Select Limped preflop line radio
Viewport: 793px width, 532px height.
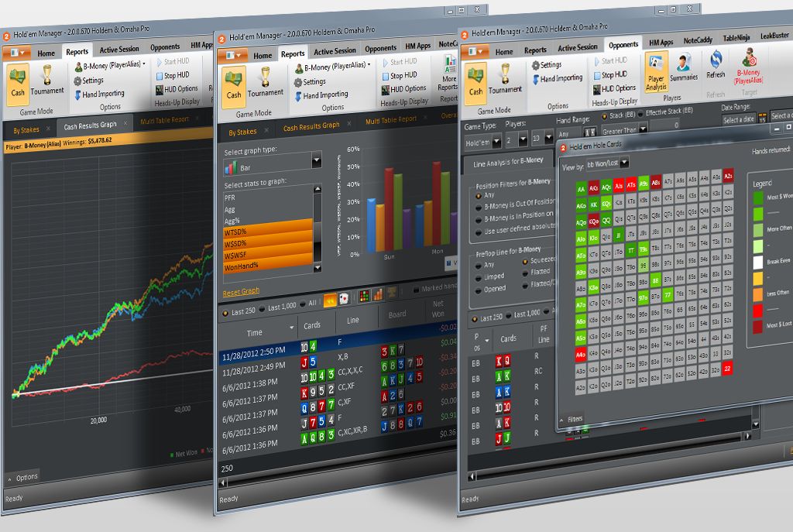coord(479,278)
